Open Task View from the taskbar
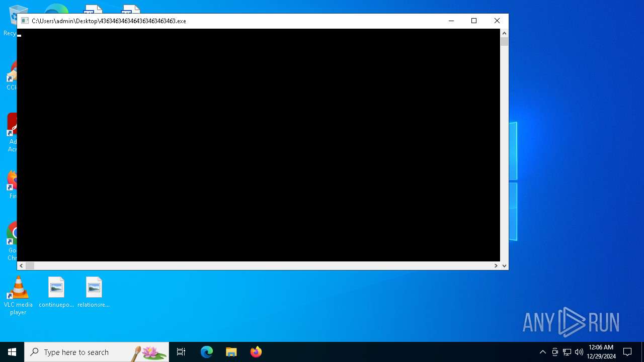644x362 pixels. click(181, 352)
